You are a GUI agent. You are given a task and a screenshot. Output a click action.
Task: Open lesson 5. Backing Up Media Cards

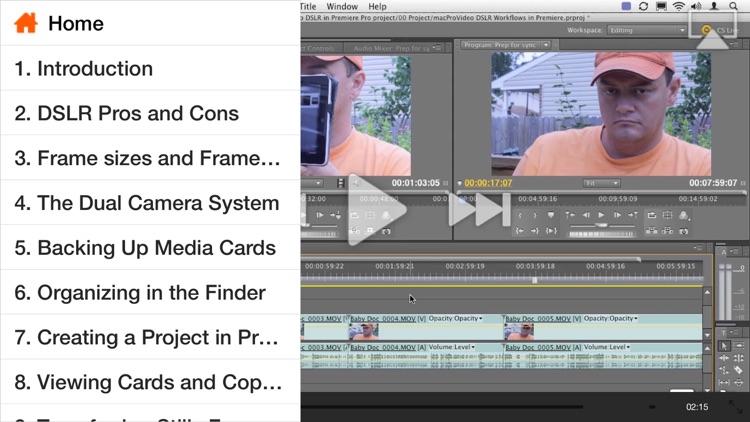pyautogui.click(x=150, y=248)
